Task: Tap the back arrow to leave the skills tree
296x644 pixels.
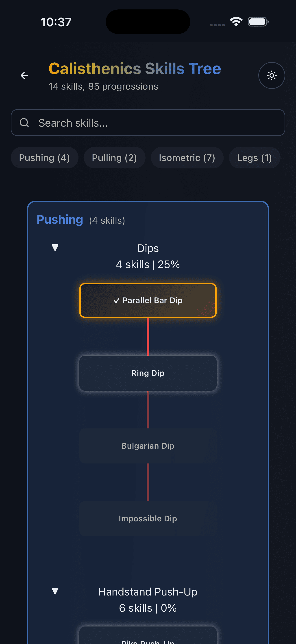Action: [x=24, y=75]
